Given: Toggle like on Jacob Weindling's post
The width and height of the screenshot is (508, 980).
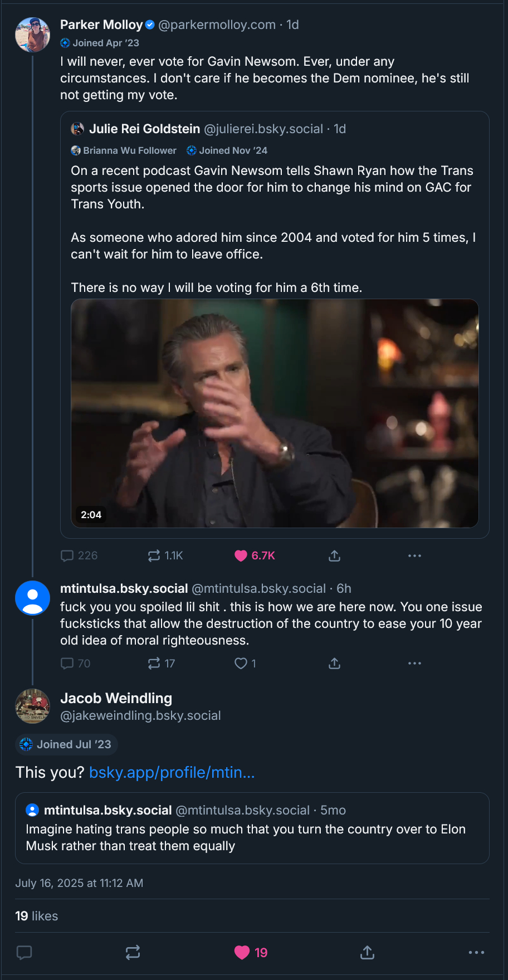Looking at the screenshot, I should point(242,953).
